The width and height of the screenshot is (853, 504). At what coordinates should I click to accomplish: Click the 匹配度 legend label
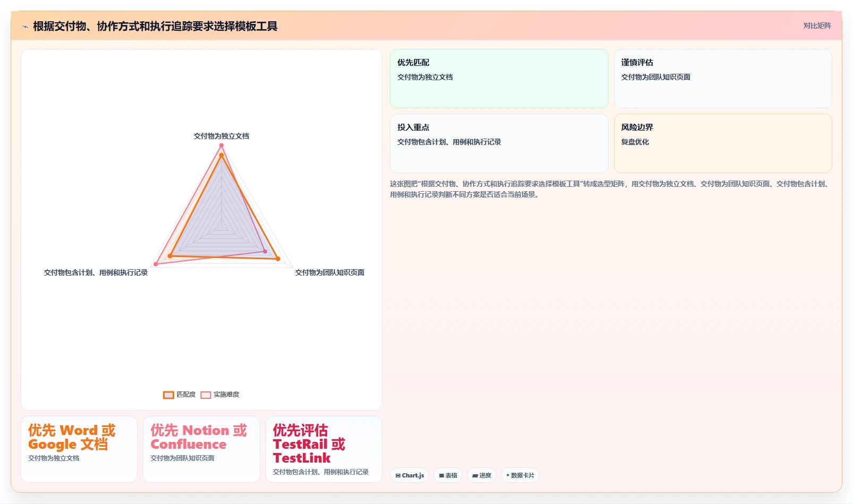pyautogui.click(x=186, y=395)
